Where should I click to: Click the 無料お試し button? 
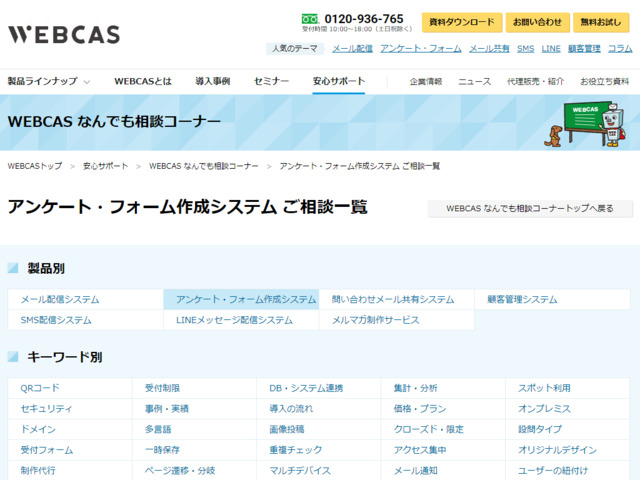(601, 22)
